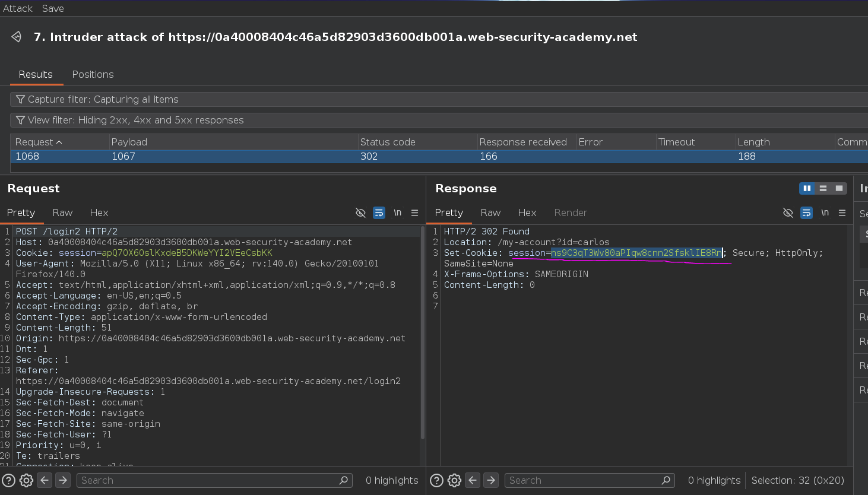868x495 pixels.
Task: Sort results by Error column
Action: click(616, 142)
